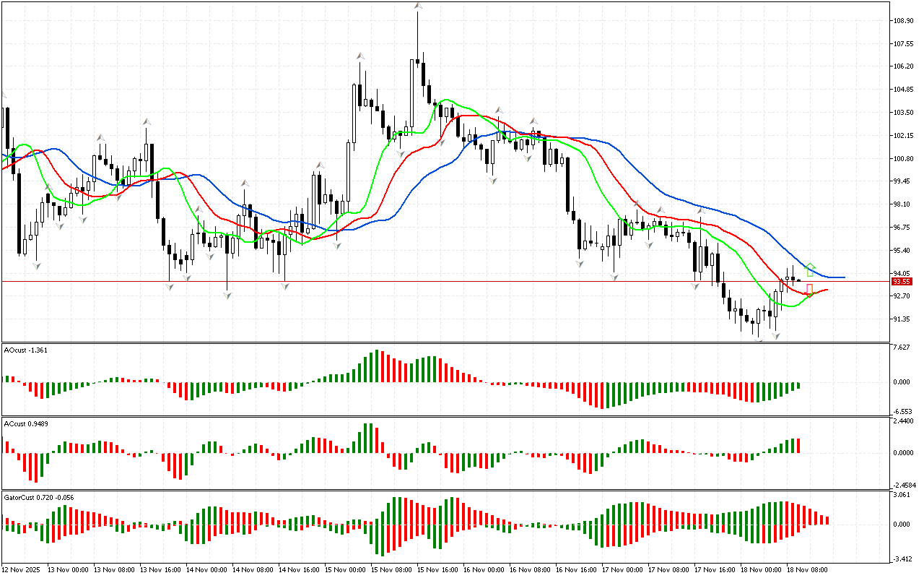Select the fractal arrow above the highest candle
The image size is (924, 578).
(418, 7)
